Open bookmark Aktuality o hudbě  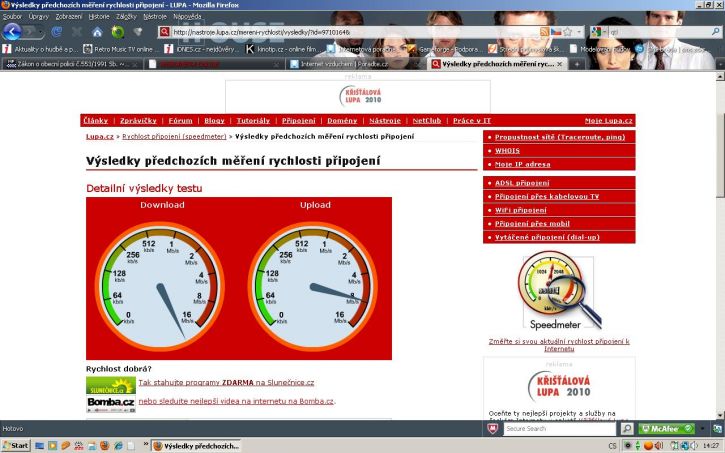pyautogui.click(x=40, y=49)
